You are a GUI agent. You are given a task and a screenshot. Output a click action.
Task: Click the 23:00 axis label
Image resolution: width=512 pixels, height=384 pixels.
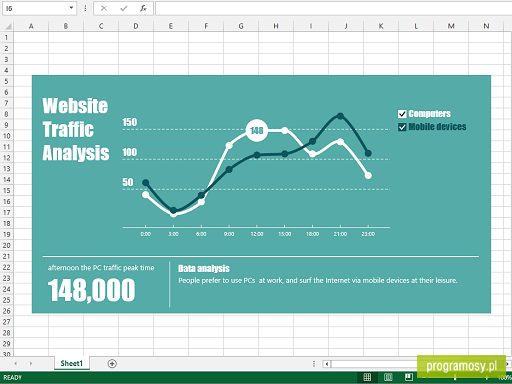[368, 234]
